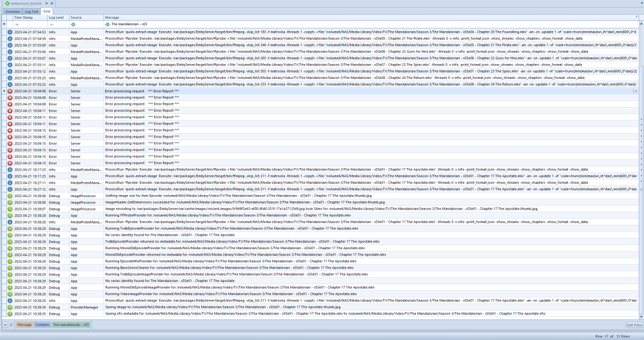Open Log Level filter operator icon

52,24
